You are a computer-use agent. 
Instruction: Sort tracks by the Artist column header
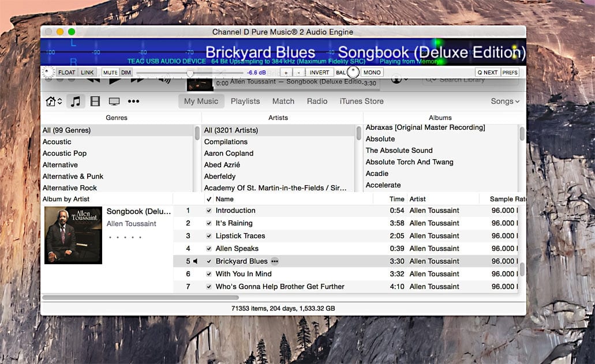click(x=417, y=199)
